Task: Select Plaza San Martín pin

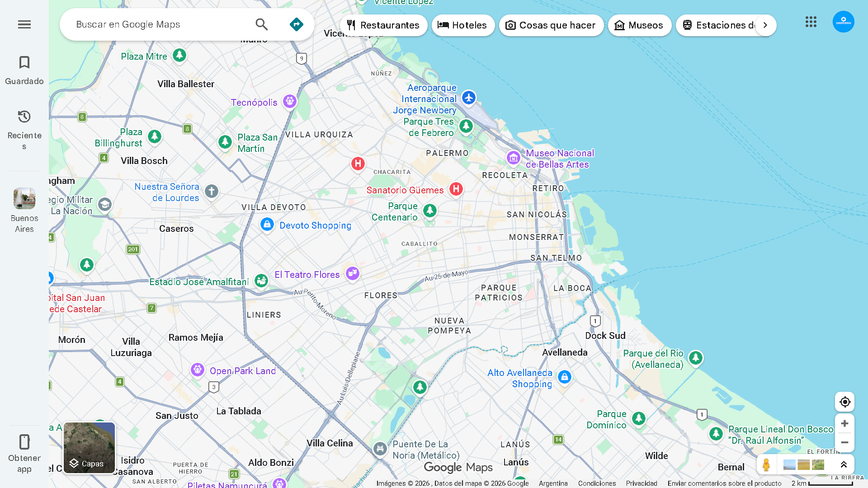Action: click(x=225, y=142)
